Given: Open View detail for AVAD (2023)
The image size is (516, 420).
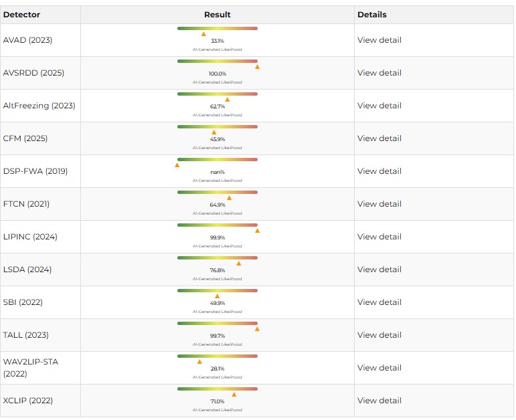Looking at the screenshot, I should click(x=379, y=40).
